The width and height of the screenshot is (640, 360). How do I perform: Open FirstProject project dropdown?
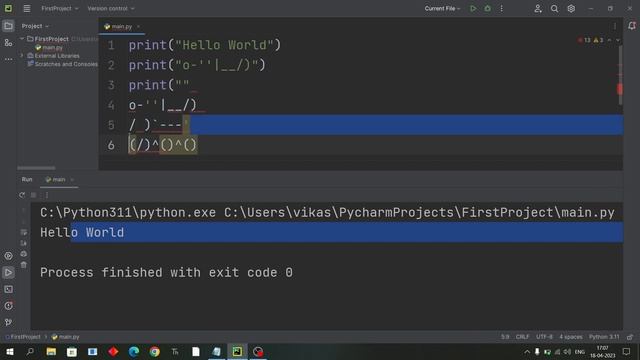click(x=60, y=8)
